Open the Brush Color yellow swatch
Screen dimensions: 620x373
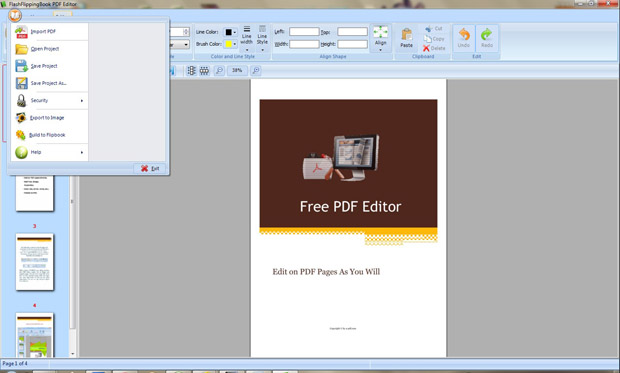[x=231, y=44]
